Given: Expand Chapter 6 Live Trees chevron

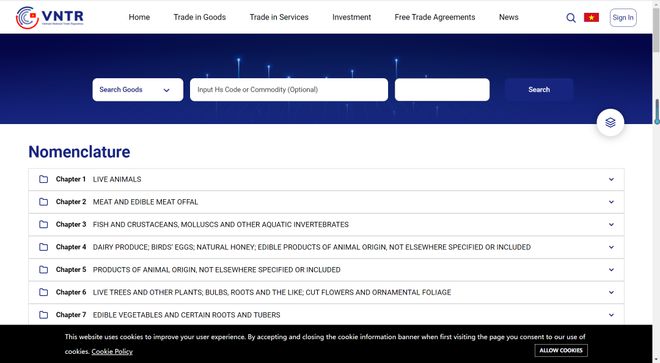Looking at the screenshot, I should (x=611, y=292).
